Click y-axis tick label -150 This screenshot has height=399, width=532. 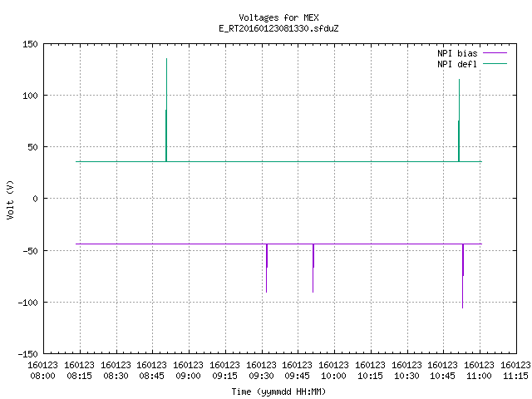27,354
